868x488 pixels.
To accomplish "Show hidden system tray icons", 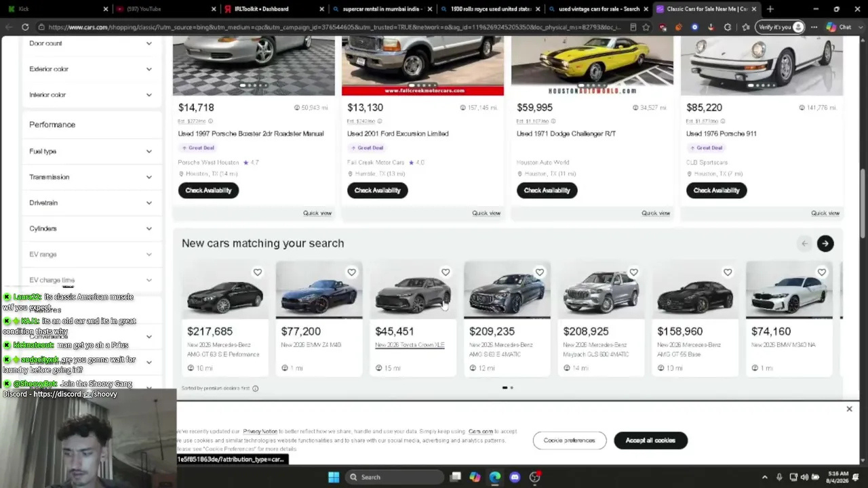I will pyautogui.click(x=765, y=477).
